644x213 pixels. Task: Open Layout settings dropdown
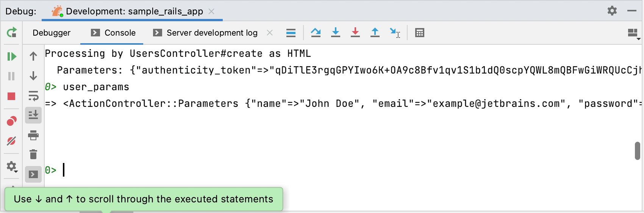pos(633,34)
